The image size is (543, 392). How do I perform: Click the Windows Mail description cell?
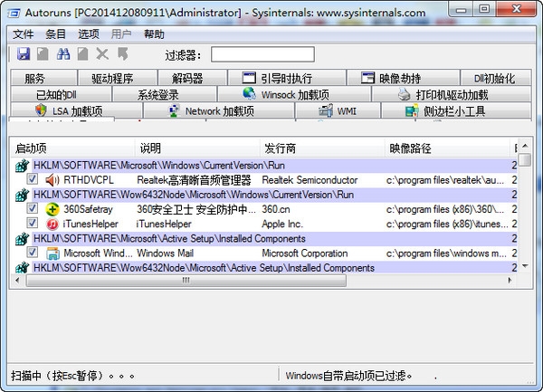click(x=166, y=253)
